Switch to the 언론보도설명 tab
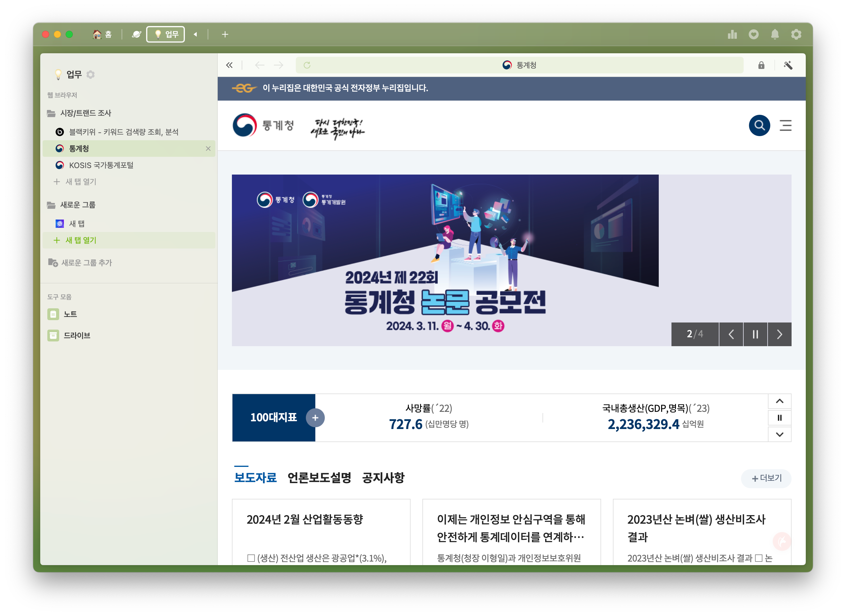The image size is (846, 616). (x=319, y=478)
